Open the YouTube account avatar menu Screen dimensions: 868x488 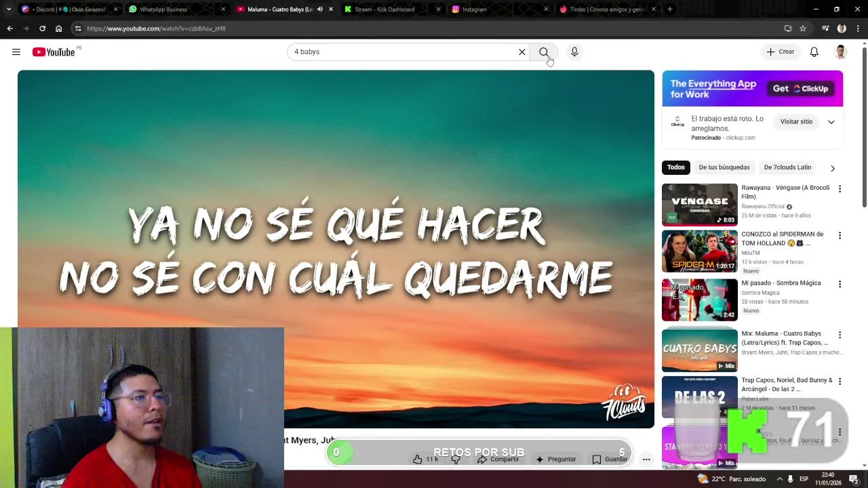[841, 52]
